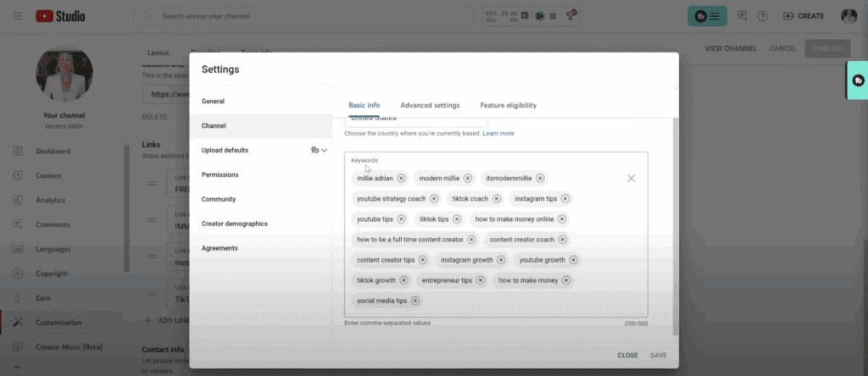
Task: Clear all keywords with the large X
Action: [631, 179]
